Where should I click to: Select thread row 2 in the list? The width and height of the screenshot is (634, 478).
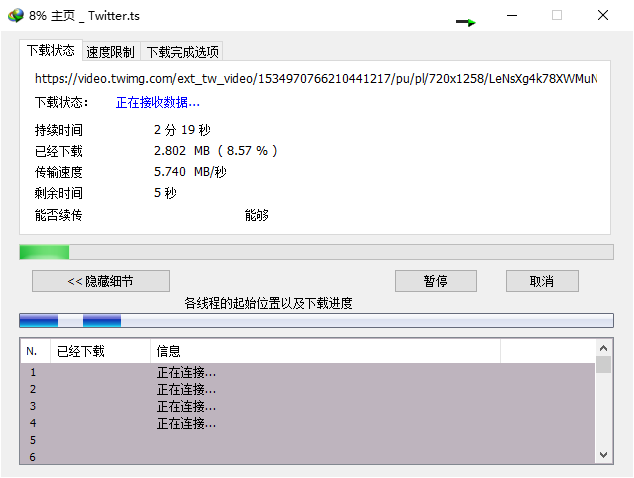point(308,389)
